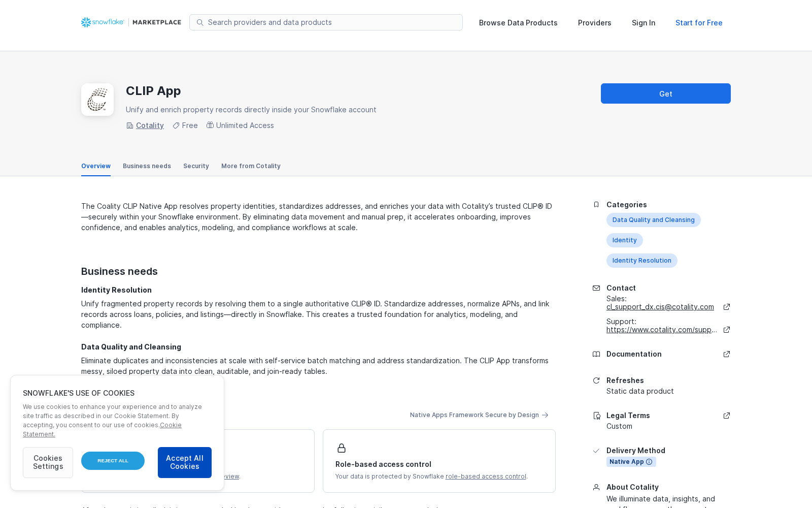Open the cotality.com support URL link
Screen dimensions: 812x508
pyautogui.click(x=662, y=330)
